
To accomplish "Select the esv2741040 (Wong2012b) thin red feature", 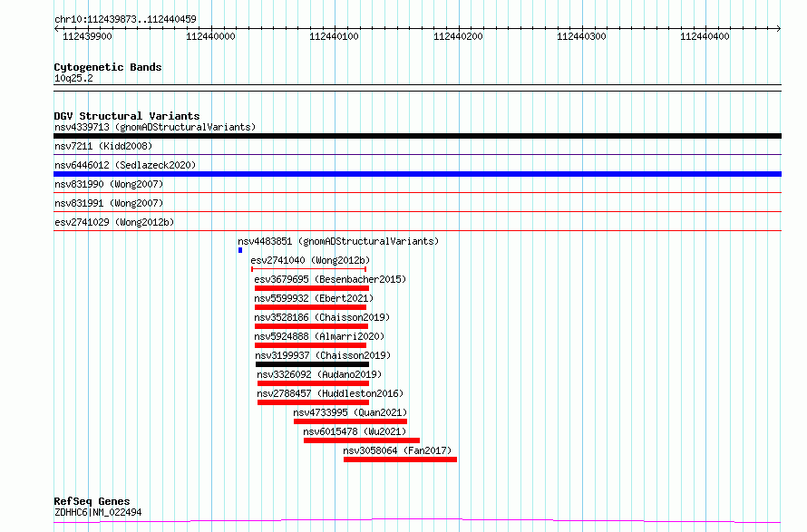I will pyautogui.click(x=308, y=269).
